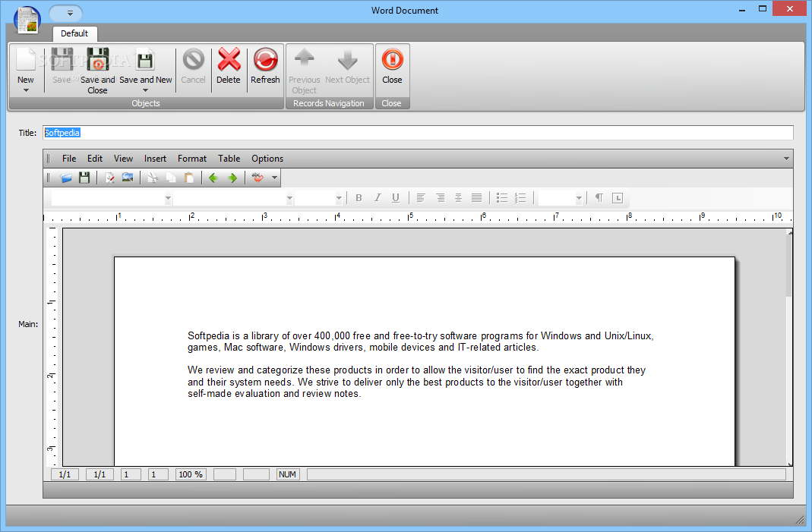Screen dimensions: 812x532
Task: Set paragraph alignment to left
Action: pyautogui.click(x=421, y=197)
